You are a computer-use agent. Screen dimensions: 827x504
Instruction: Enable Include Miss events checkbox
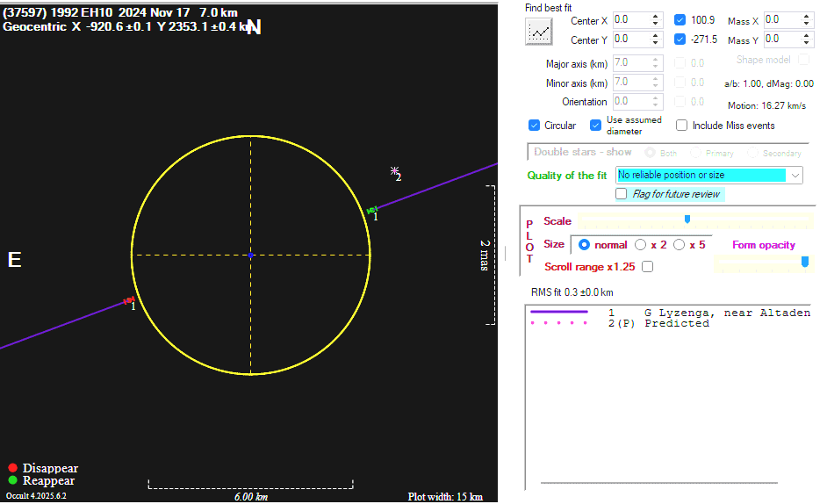tap(682, 126)
